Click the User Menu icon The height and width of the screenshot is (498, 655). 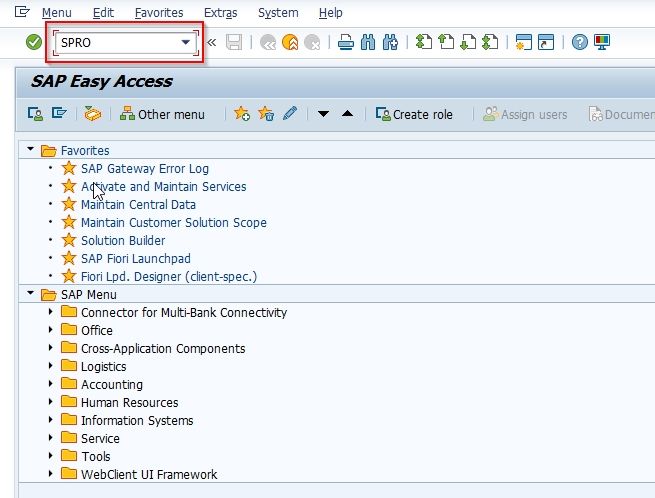(35, 114)
